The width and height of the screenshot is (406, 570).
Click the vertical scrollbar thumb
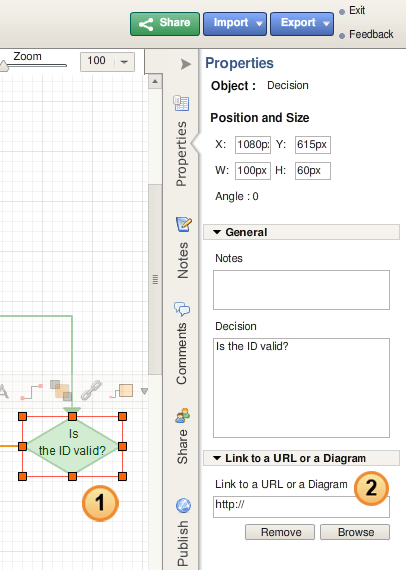click(155, 279)
